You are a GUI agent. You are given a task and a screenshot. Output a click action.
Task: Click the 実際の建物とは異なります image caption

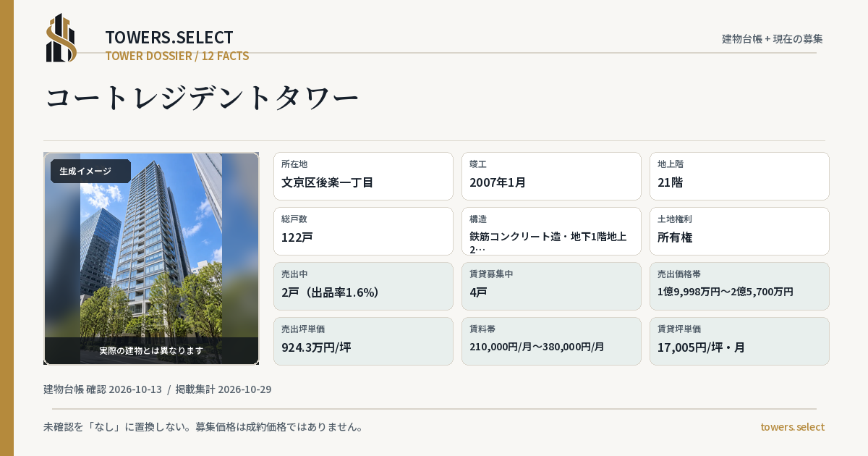151,350
